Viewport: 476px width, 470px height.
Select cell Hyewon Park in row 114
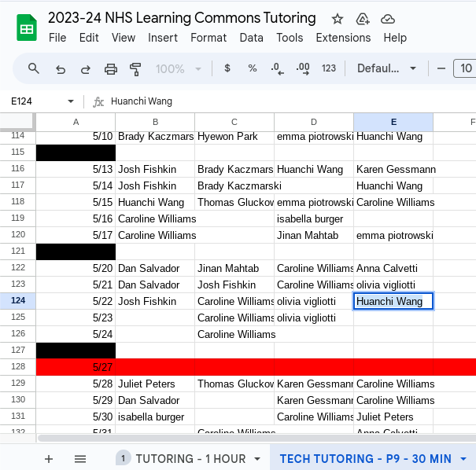pyautogui.click(x=234, y=137)
